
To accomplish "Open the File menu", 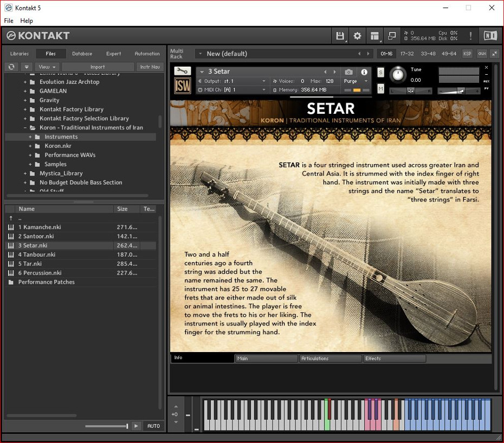I will (x=9, y=21).
